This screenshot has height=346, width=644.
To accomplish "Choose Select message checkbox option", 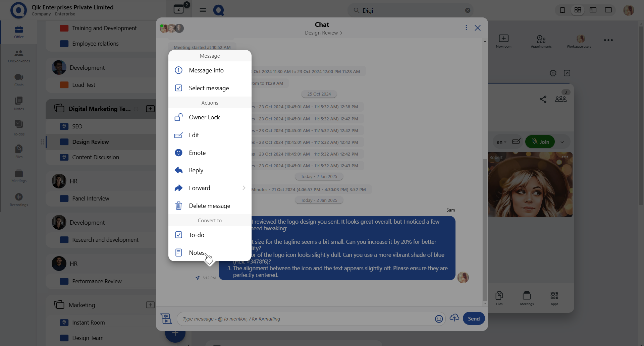I will (209, 88).
